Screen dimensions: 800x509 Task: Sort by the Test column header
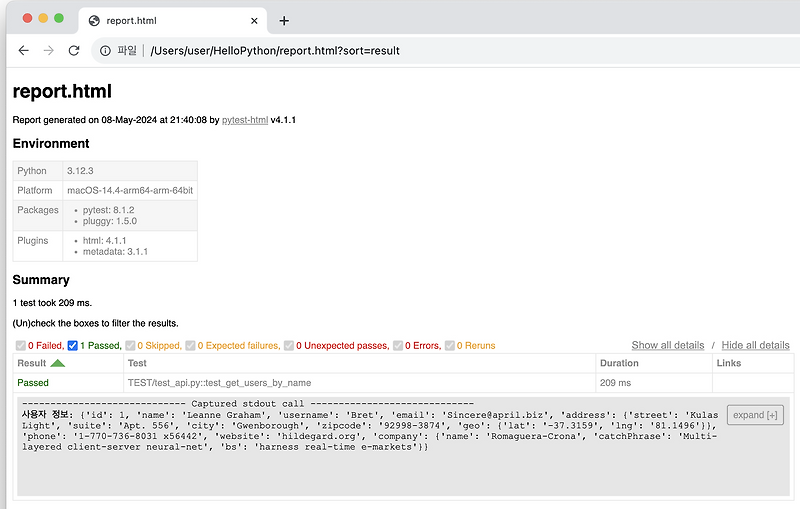[x=359, y=363]
